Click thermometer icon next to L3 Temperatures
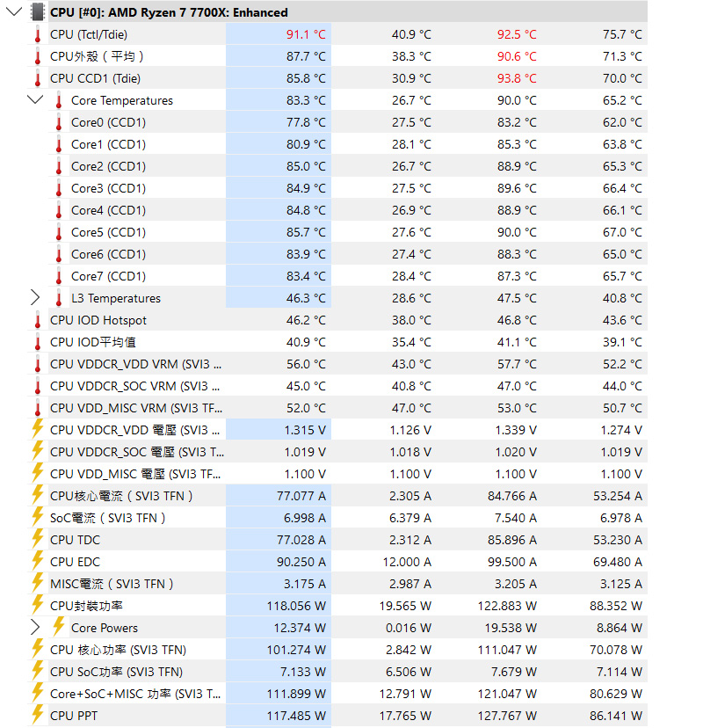Viewport: 703px width, 728px height. tap(59, 298)
